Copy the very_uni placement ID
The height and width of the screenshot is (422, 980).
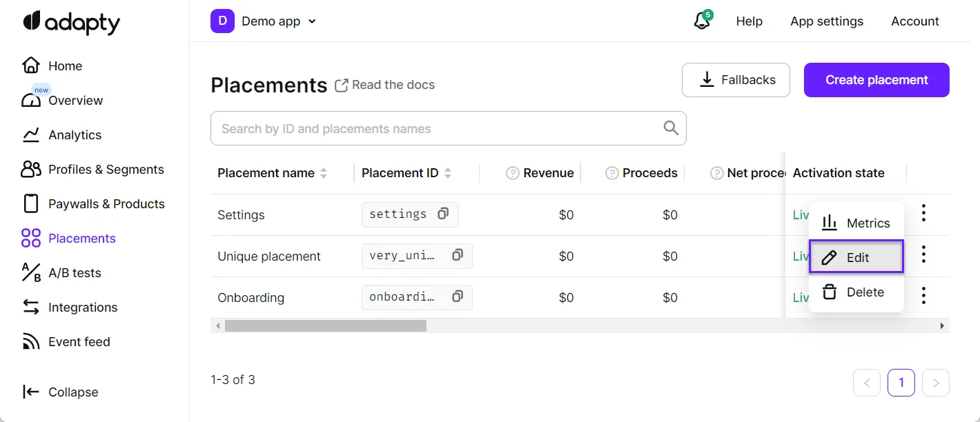(x=457, y=256)
